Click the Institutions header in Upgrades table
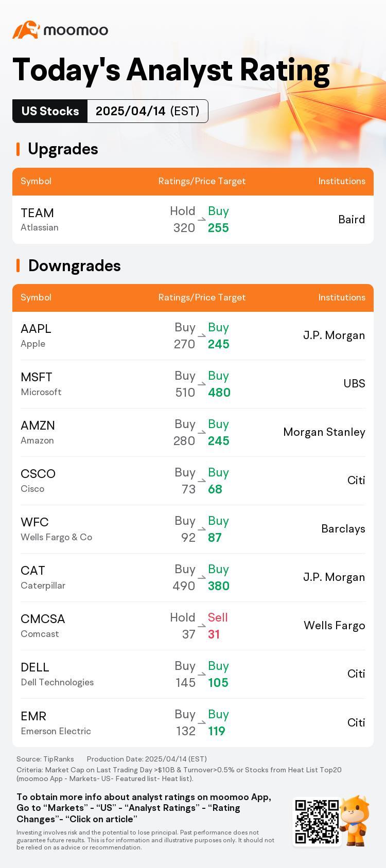Screen dimensions: 386x868 pyautogui.click(x=342, y=181)
